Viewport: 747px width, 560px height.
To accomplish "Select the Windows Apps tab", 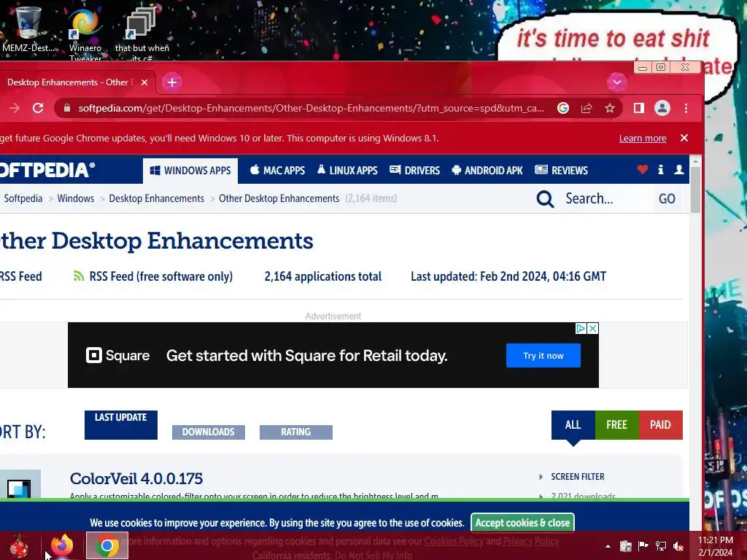I will click(x=190, y=171).
